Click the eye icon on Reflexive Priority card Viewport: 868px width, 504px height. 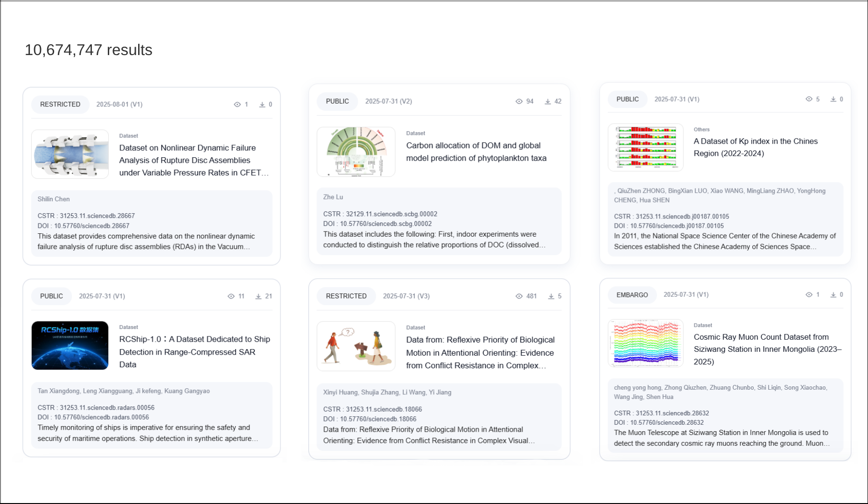(518, 296)
